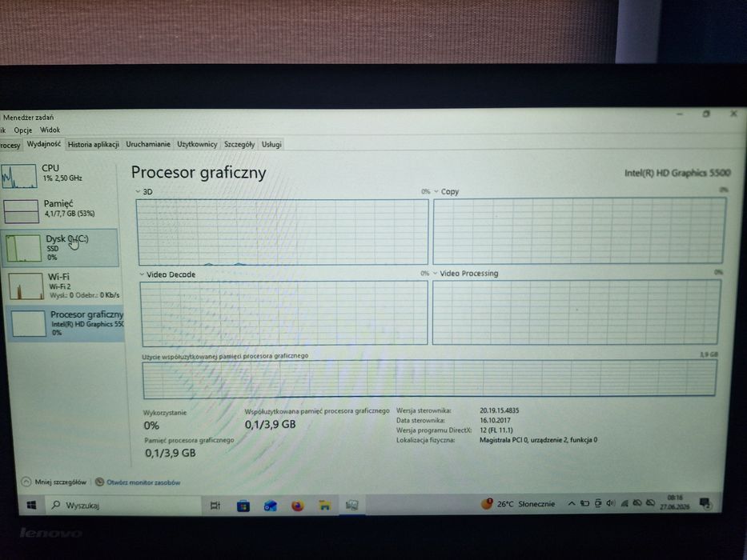Open the notification center icon
This screenshot has width=747, height=560.
coord(705,502)
